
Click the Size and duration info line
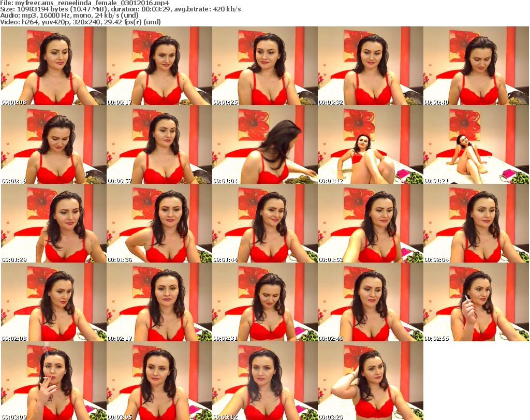pyautogui.click(x=120, y=9)
